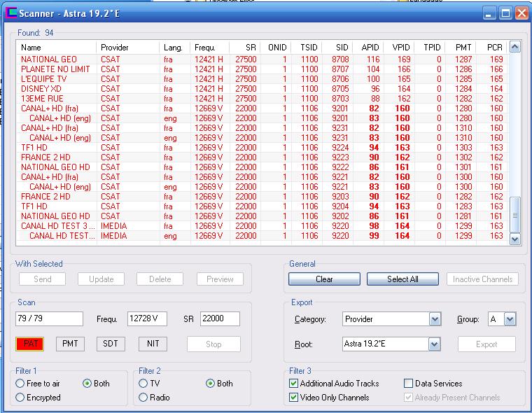Open the Root dropdown
This screenshot has height=413, width=532.
coord(434,344)
